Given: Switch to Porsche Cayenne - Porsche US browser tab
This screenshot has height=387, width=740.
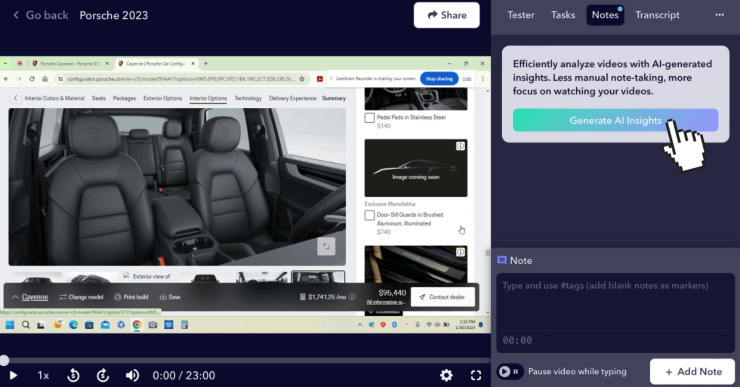Looking at the screenshot, I should [70, 63].
